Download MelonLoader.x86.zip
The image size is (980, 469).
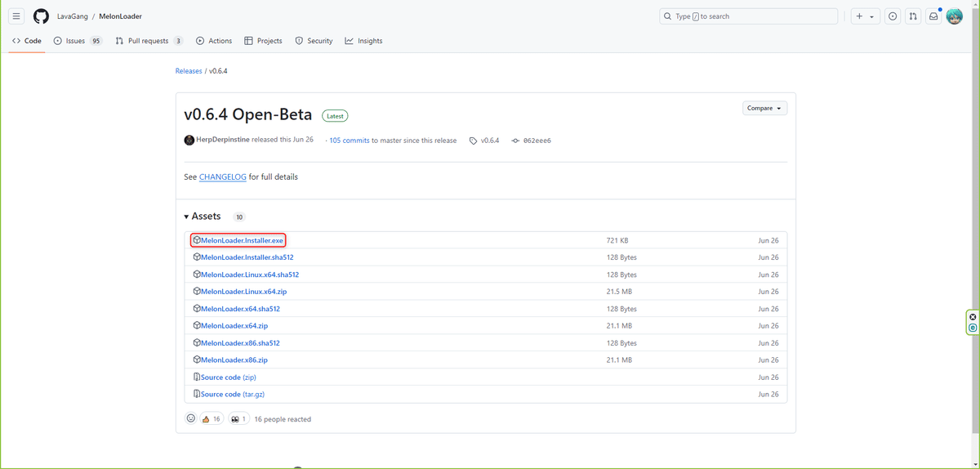click(234, 360)
